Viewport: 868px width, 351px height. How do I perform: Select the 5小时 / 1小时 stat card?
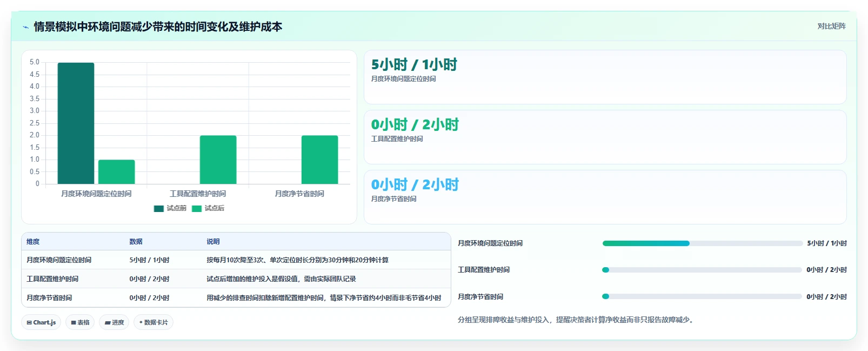[605, 77]
